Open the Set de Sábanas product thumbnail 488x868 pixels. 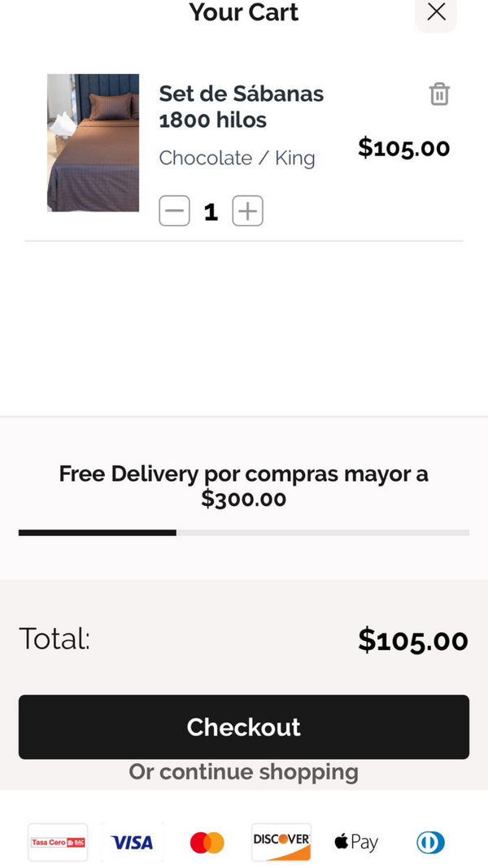click(x=93, y=143)
